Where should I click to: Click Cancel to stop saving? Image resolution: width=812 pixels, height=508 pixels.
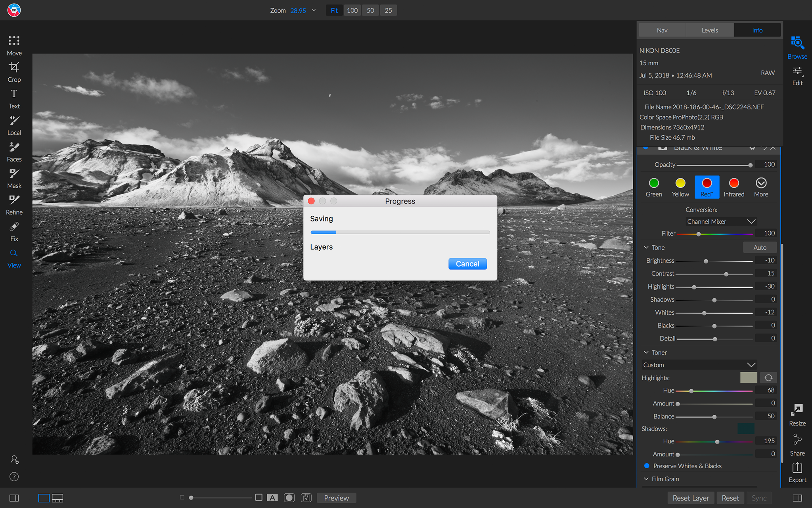tap(467, 264)
